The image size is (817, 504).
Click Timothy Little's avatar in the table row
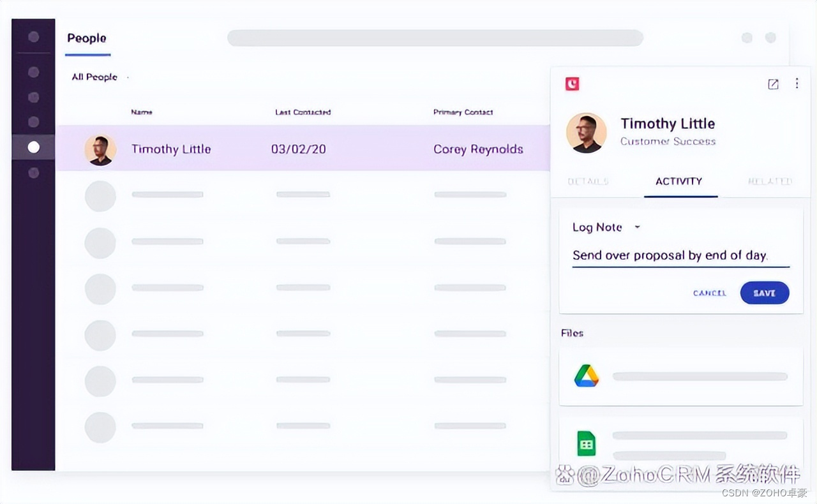tap(100, 150)
